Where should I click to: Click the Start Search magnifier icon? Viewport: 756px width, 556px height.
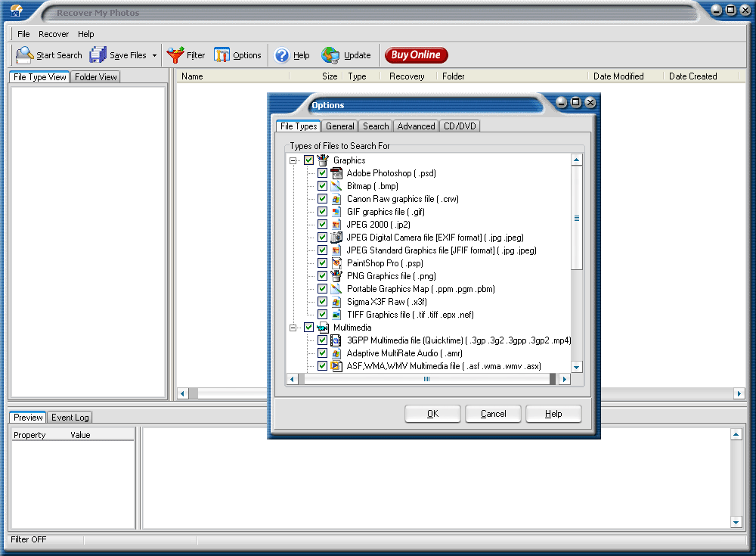point(24,55)
